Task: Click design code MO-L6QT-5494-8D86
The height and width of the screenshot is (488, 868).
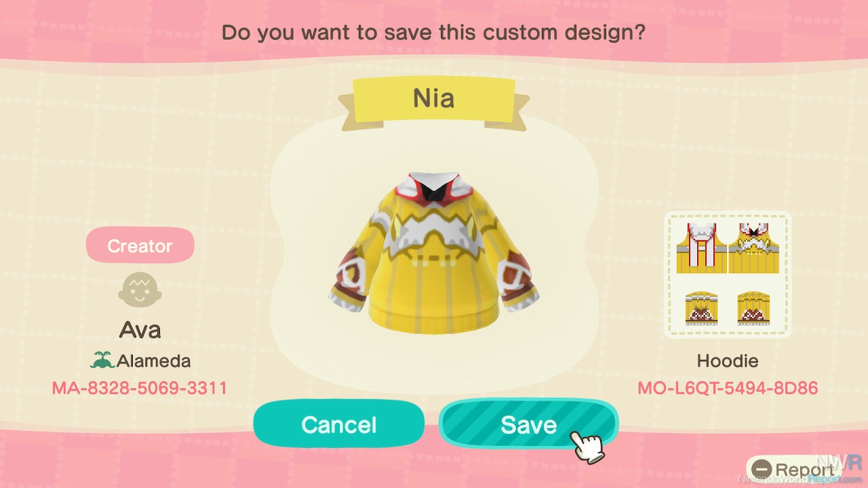Action: (728, 388)
